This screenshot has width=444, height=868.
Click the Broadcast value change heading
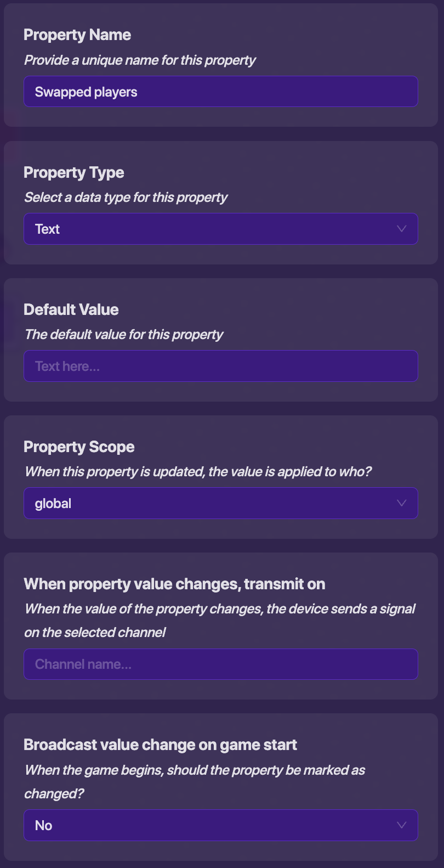(160, 745)
